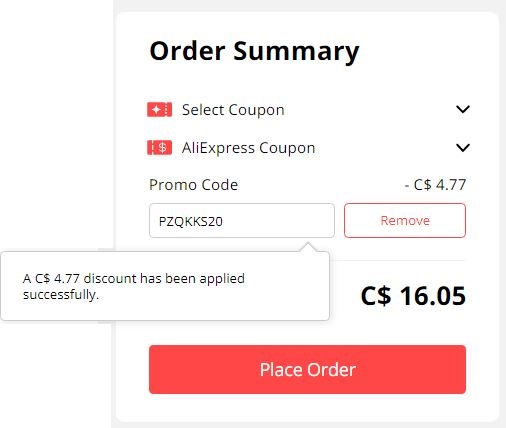Remove the applied promo code
Image resolution: width=506 pixels, height=428 pixels.
click(405, 221)
